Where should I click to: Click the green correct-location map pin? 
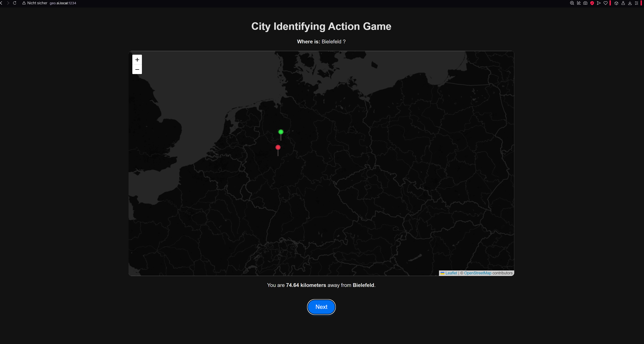tap(281, 132)
